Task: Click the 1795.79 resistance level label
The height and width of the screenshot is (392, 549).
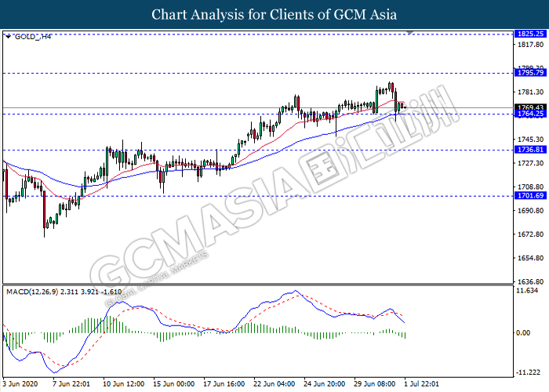Action: [x=530, y=72]
